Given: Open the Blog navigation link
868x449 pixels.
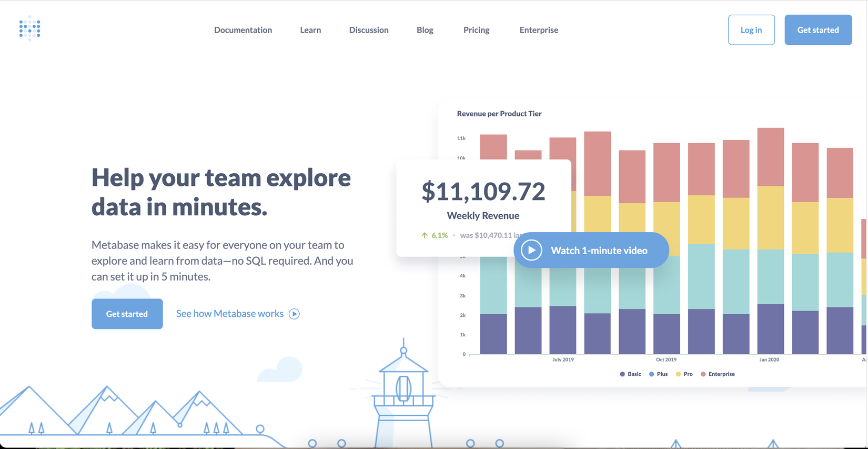Looking at the screenshot, I should (x=425, y=30).
